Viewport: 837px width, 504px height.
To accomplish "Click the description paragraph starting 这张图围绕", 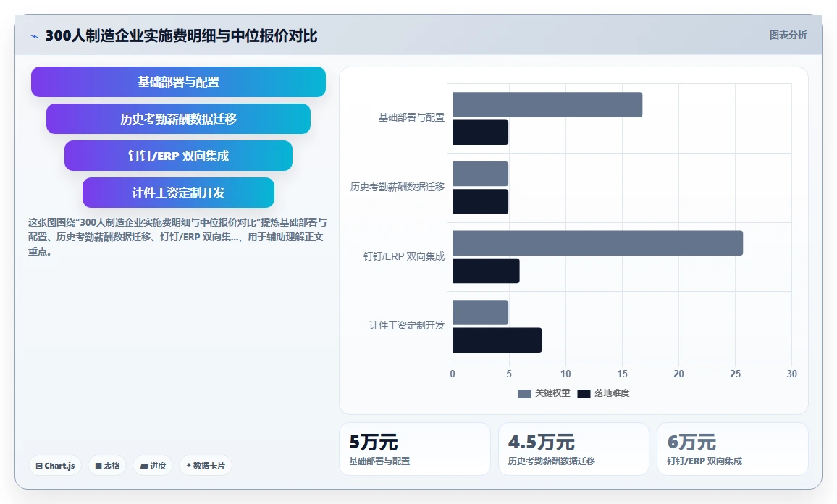I will click(x=177, y=237).
